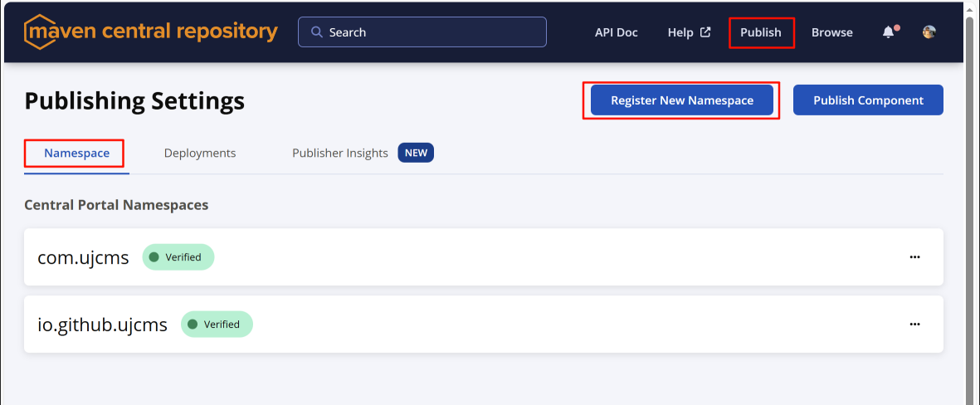Click Register New Namespace button

click(x=681, y=100)
